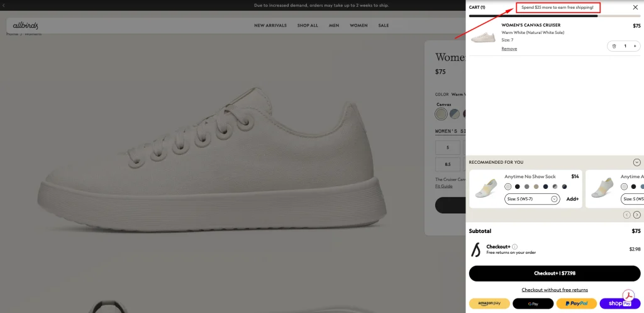Select medium gray swatch on No Show Sock

pyautogui.click(x=527, y=186)
